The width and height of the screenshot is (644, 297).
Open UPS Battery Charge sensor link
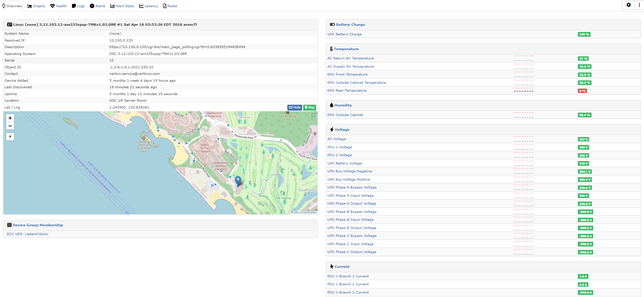[344, 34]
